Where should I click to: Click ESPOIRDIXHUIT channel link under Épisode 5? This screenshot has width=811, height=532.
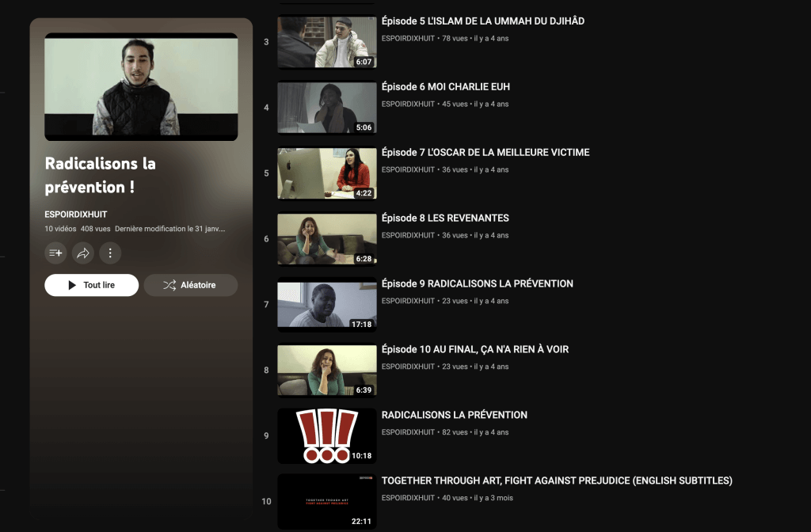[x=408, y=38]
